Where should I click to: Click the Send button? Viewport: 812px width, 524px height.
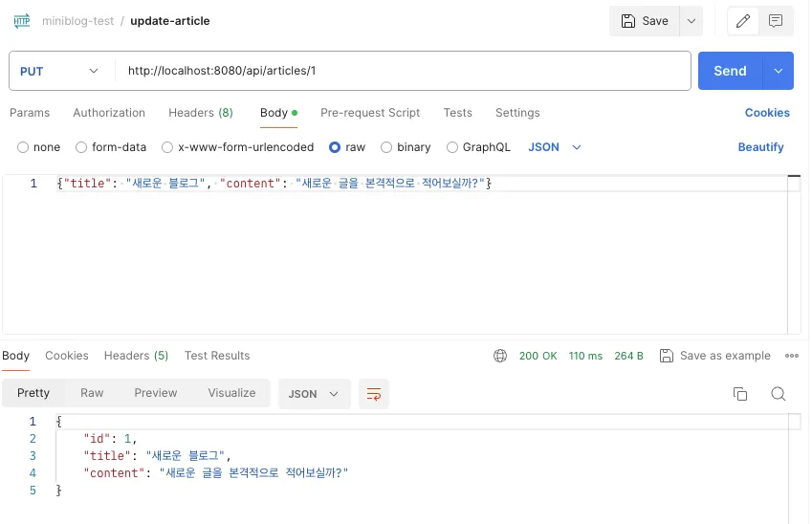click(x=730, y=71)
